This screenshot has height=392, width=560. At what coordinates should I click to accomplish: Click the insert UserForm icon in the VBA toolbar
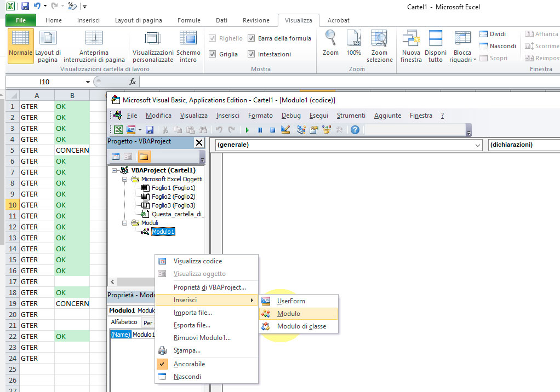click(131, 130)
